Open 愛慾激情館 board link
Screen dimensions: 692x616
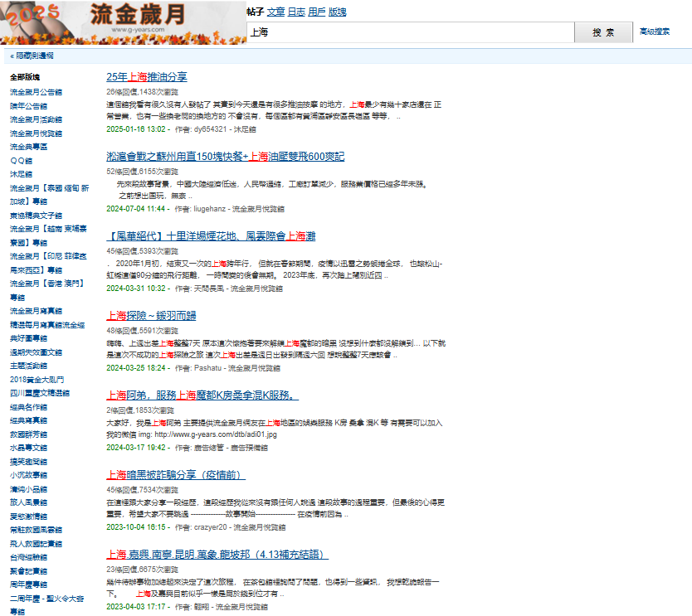(x=29, y=516)
